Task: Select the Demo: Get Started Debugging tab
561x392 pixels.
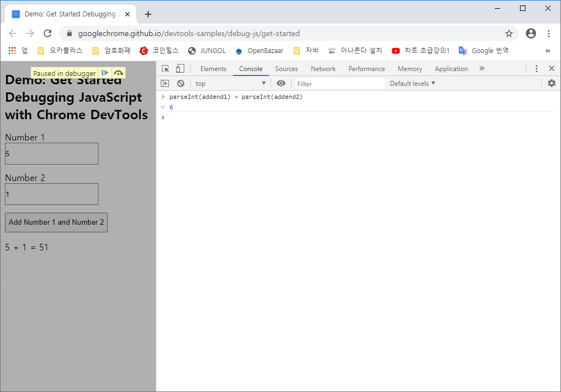Action: 71,14
